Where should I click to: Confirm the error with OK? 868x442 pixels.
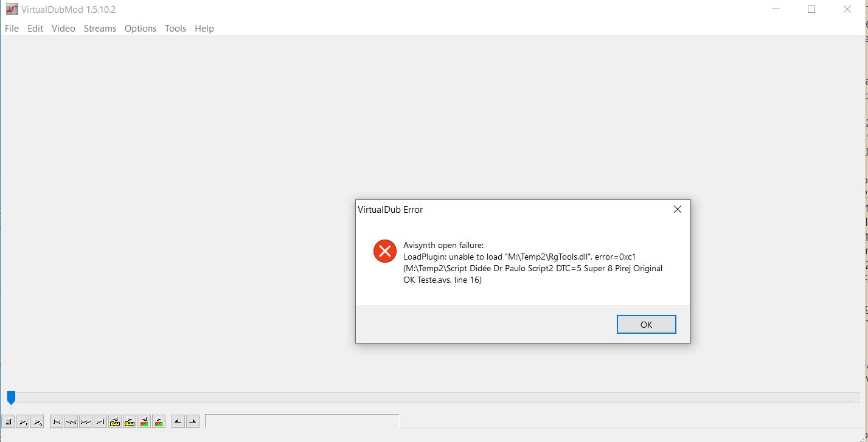[x=646, y=325]
